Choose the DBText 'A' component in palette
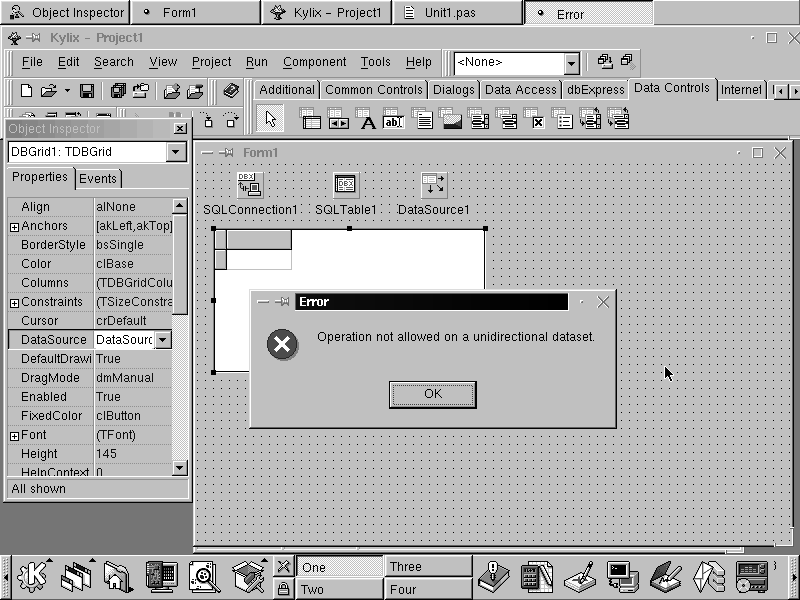Screen dimensions: 800x600 (x=367, y=121)
